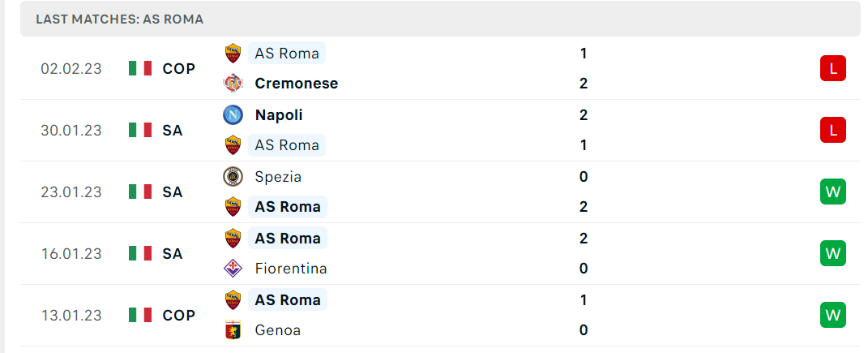Open highlighted AS Roma label in Napoli match
This screenshot has width=868, height=353.
click(287, 145)
